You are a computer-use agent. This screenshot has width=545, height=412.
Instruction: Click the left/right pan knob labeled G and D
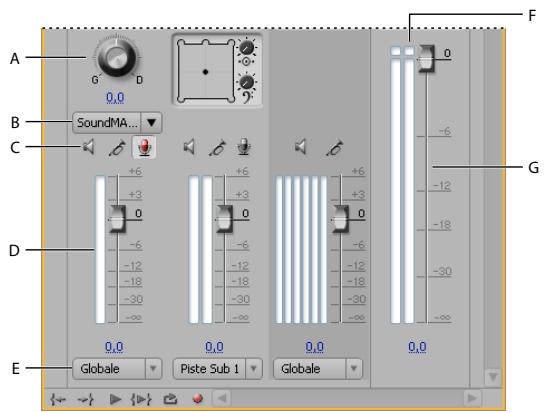116,58
